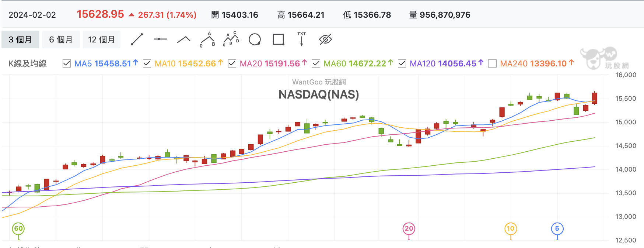The image size is (644, 248).
Task: Switch chart range to 3 個月
Action: click(x=20, y=39)
